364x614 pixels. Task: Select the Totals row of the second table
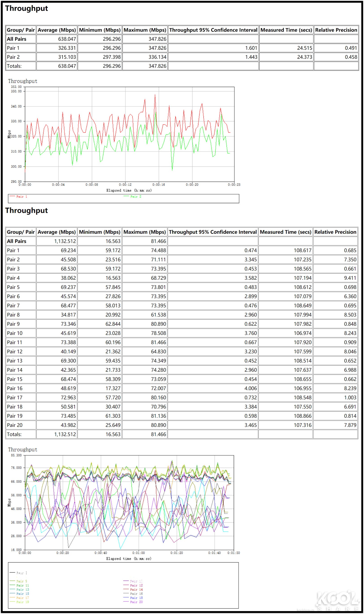(15, 434)
